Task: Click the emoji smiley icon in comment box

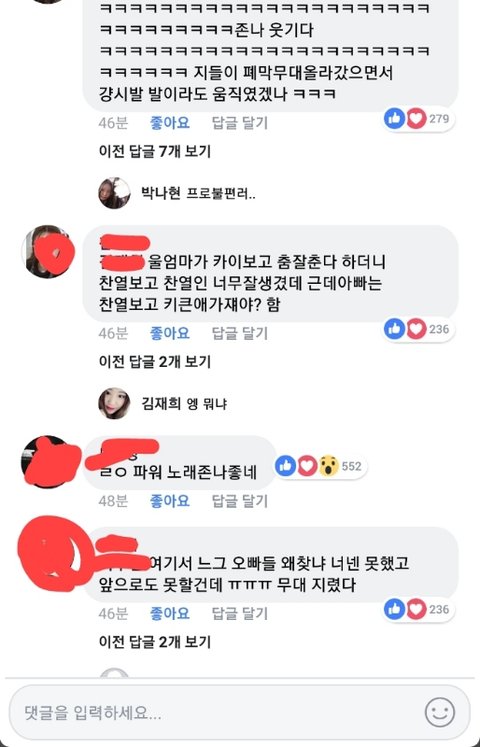Action: click(439, 712)
